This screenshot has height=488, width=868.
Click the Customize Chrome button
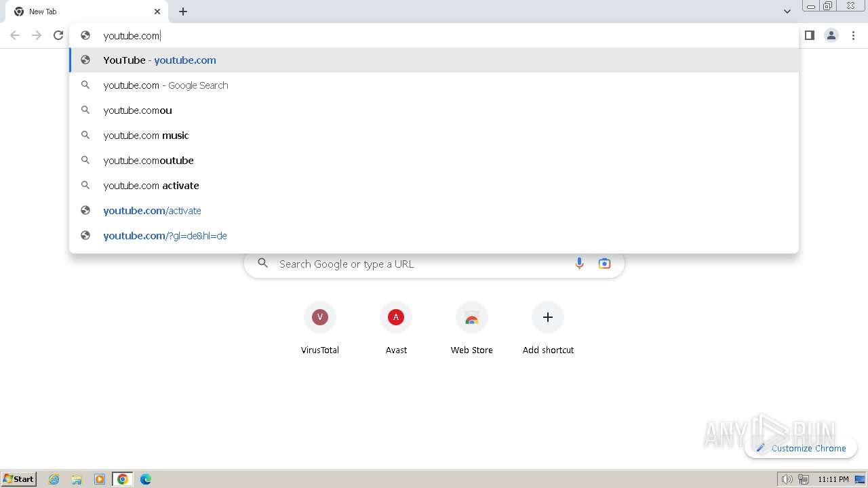pos(801,448)
